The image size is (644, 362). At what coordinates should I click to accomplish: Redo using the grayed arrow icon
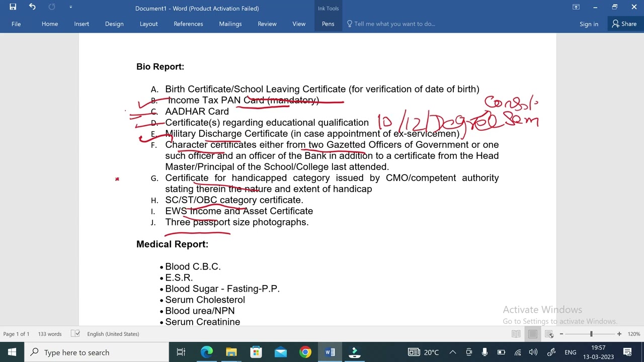[52, 7]
